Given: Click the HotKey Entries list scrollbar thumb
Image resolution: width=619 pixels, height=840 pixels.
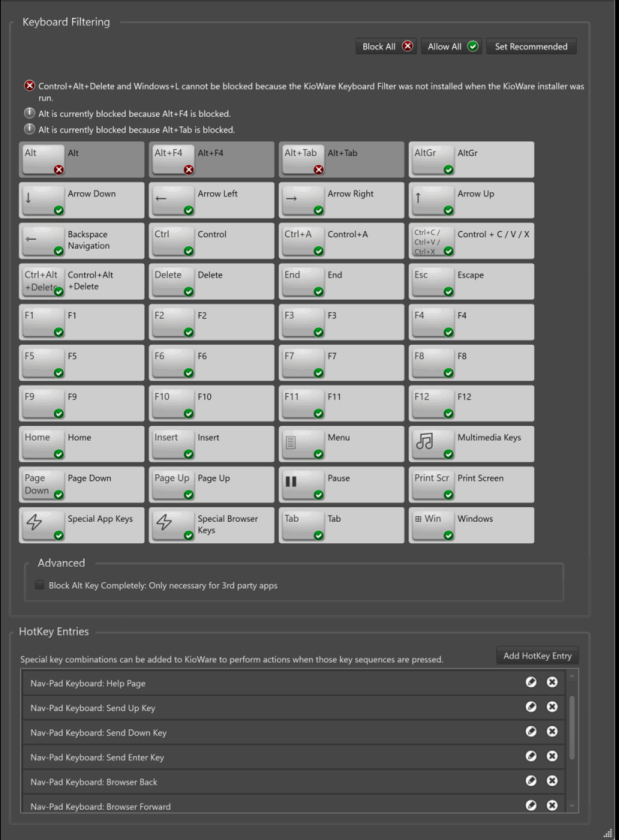Looking at the screenshot, I should point(572,728).
